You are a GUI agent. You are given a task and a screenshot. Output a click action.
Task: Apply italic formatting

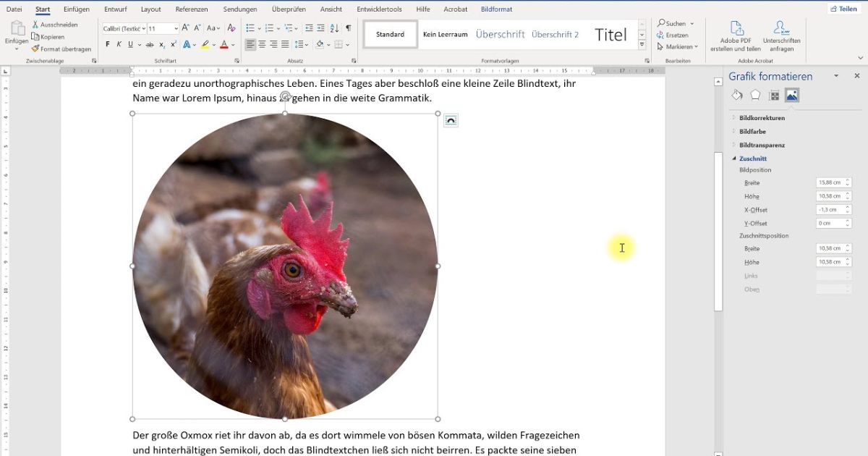click(119, 44)
